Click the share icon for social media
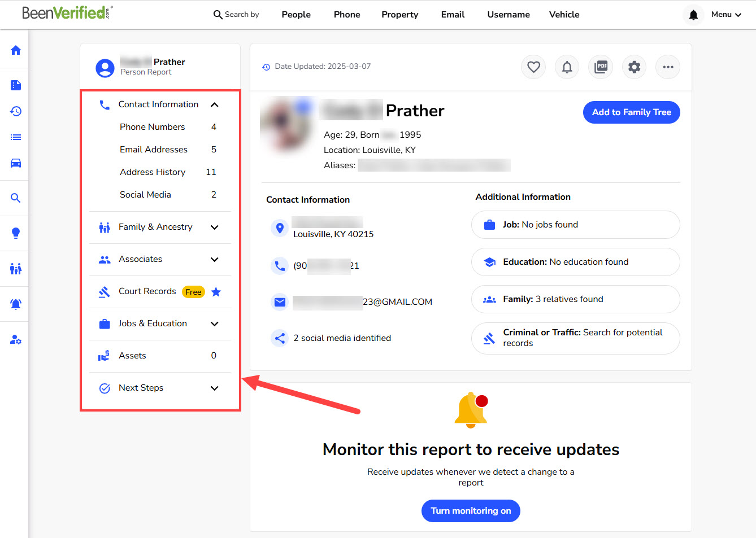 280,338
